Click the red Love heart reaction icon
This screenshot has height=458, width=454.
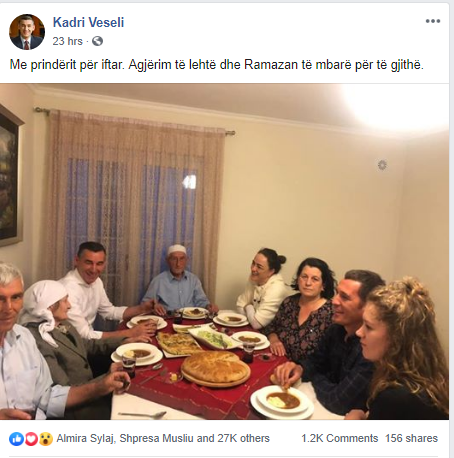(x=31, y=439)
